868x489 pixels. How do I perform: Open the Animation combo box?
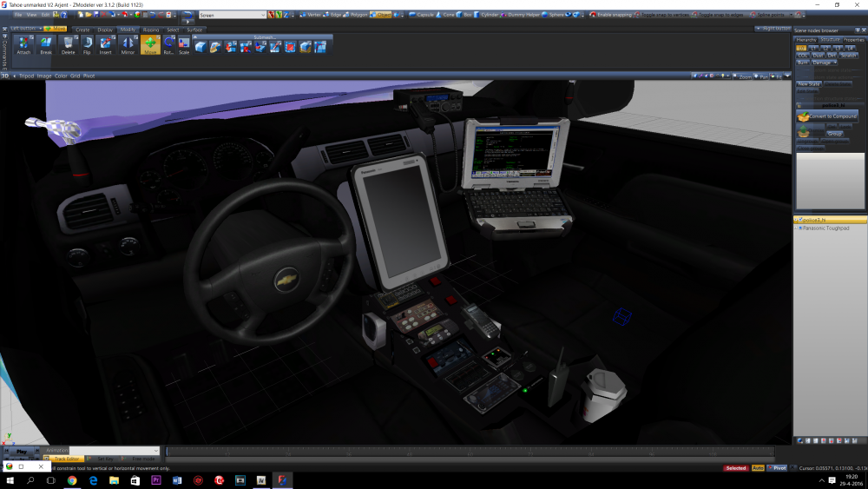click(115, 451)
